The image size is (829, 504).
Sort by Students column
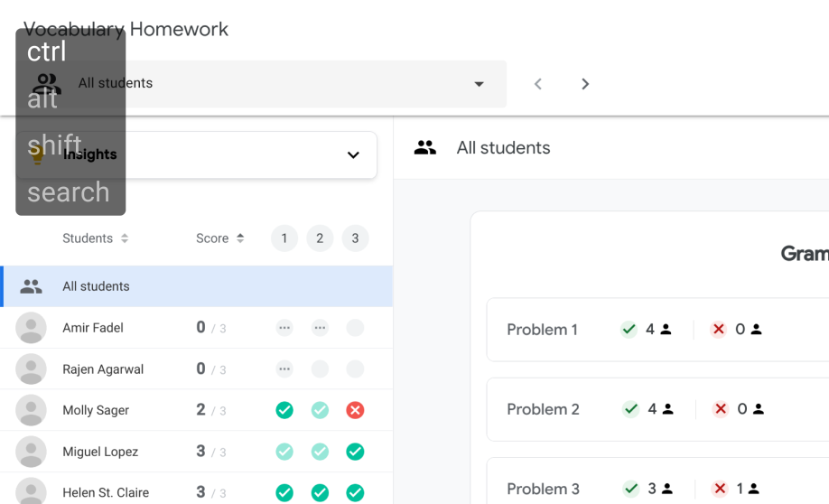[x=95, y=238]
